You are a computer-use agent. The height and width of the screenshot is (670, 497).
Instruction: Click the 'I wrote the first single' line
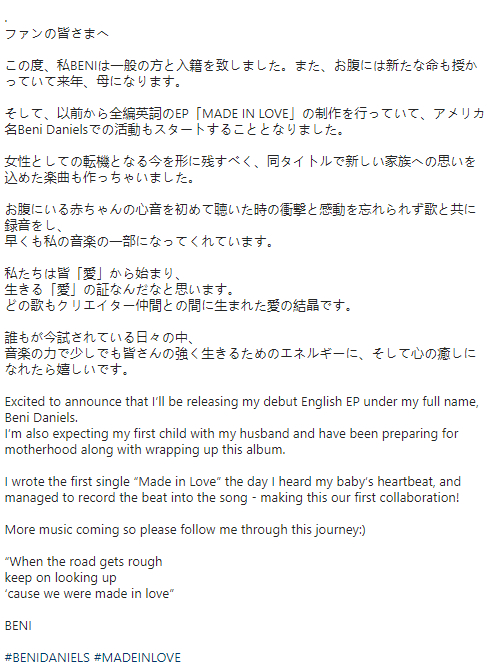(233, 482)
